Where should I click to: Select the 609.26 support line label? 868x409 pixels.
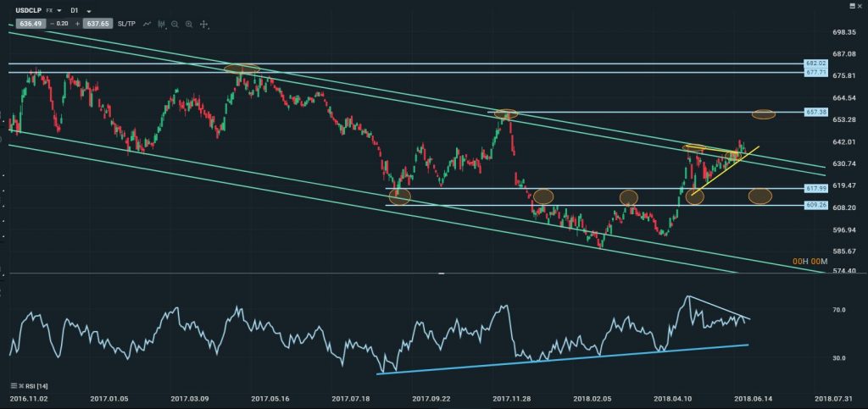click(815, 205)
